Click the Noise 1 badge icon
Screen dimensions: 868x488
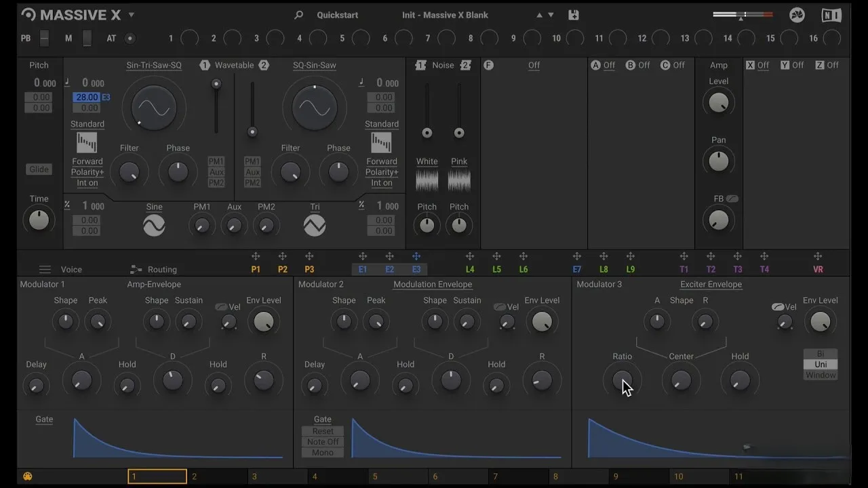(x=420, y=65)
